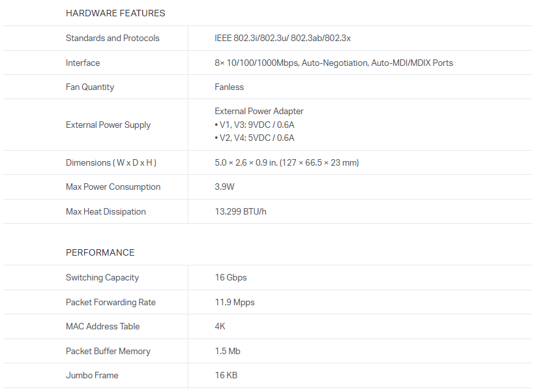Viewport: 534px width, 392px height.
Task: Click the Jumbo Frame label
Action: [x=92, y=376]
